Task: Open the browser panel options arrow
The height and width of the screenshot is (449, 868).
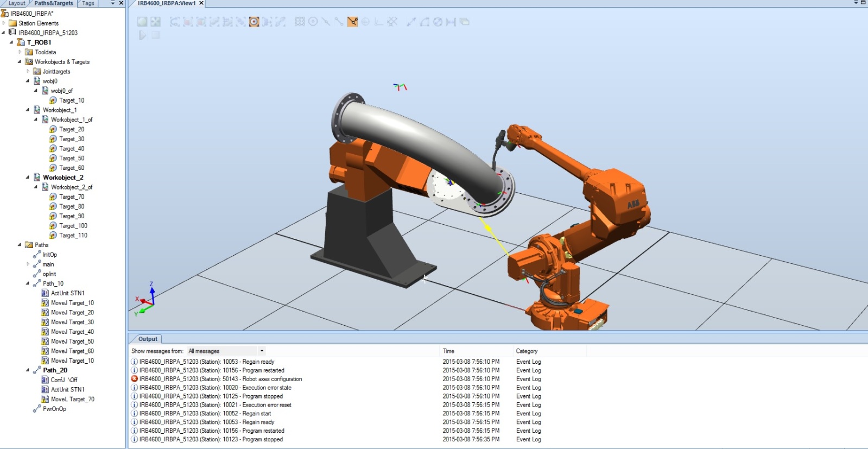Action: [113, 3]
